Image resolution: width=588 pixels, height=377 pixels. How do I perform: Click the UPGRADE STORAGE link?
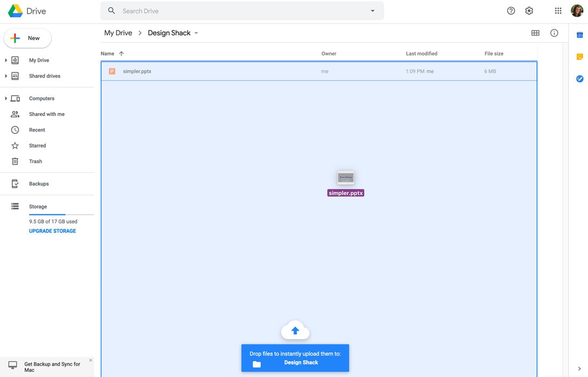52,231
